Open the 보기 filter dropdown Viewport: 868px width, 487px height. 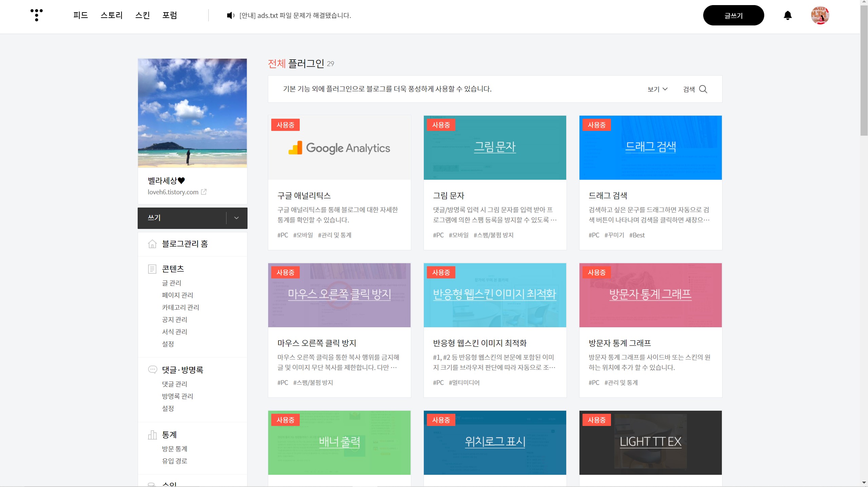[657, 89]
